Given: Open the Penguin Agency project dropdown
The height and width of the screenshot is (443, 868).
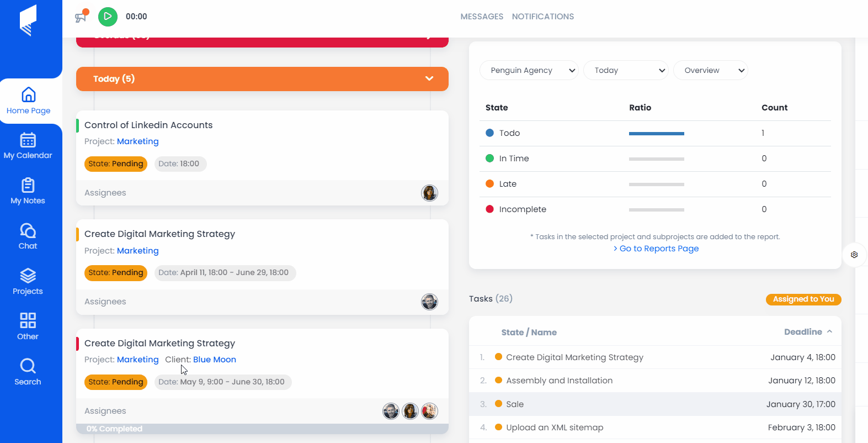Looking at the screenshot, I should (x=529, y=71).
